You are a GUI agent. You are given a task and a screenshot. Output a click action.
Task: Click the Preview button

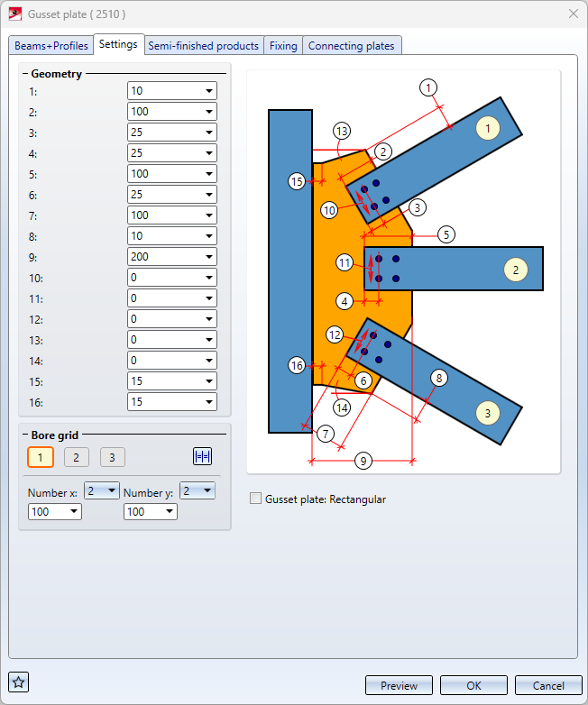click(x=399, y=685)
